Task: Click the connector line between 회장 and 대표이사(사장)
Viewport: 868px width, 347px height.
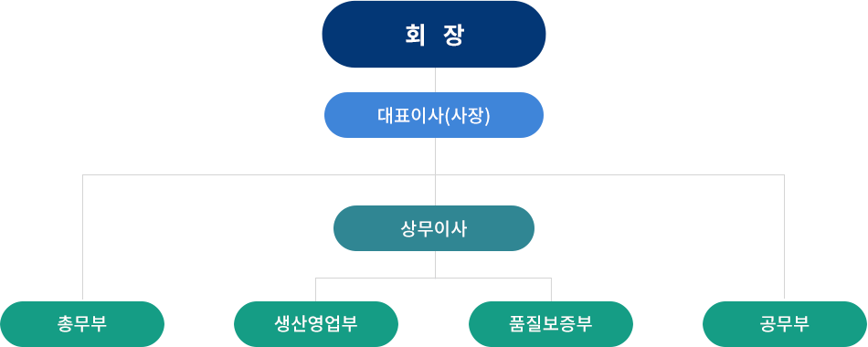Action: (435, 79)
